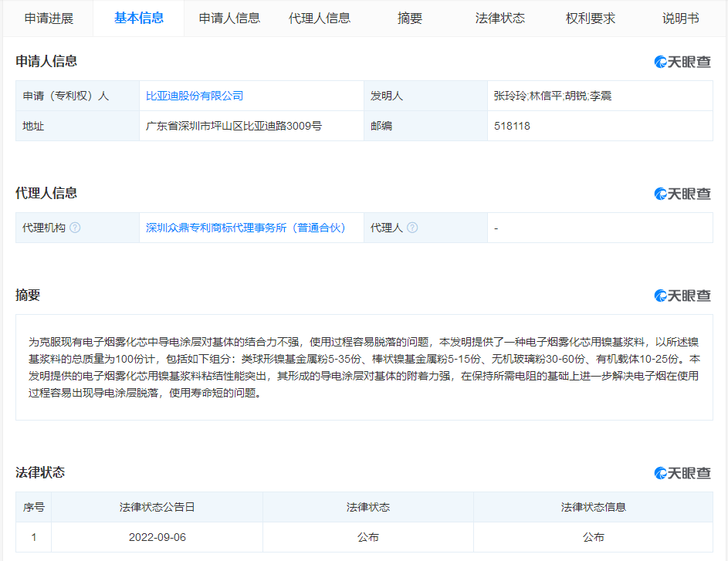The height and width of the screenshot is (561, 728).
Task: Click the 地址 label cell
Action: (77, 127)
